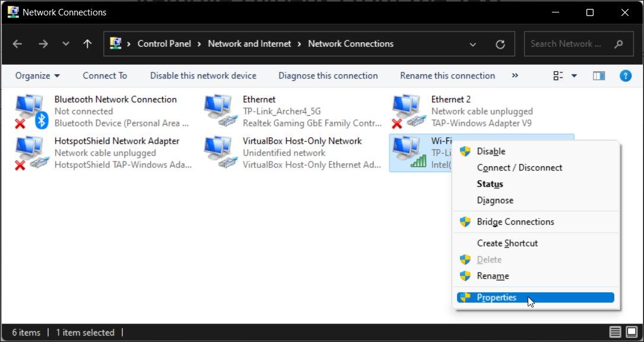644x342 pixels.
Task: Click the up one level arrow
Action: 88,43
